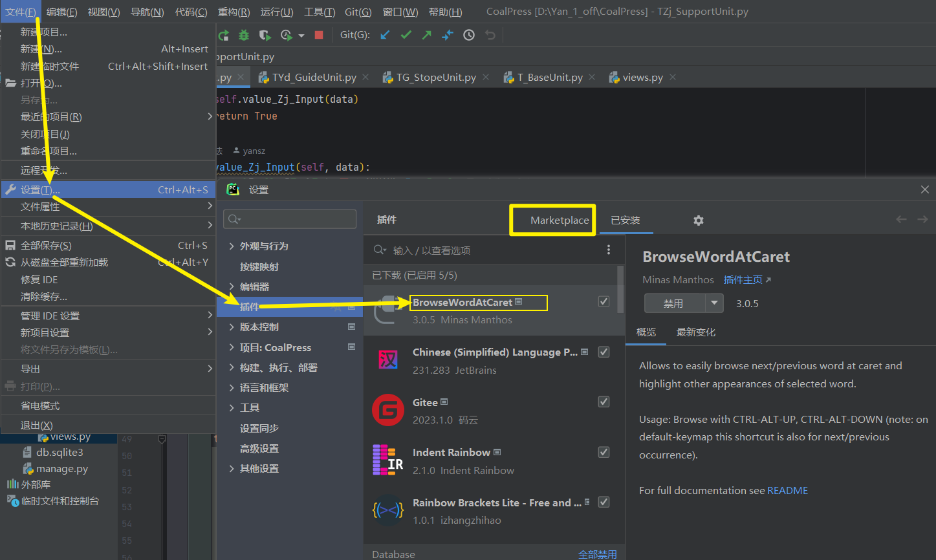Viewport: 936px width, 560px height.
Task: Rerun using the green circular arrow icon
Action: point(223,35)
